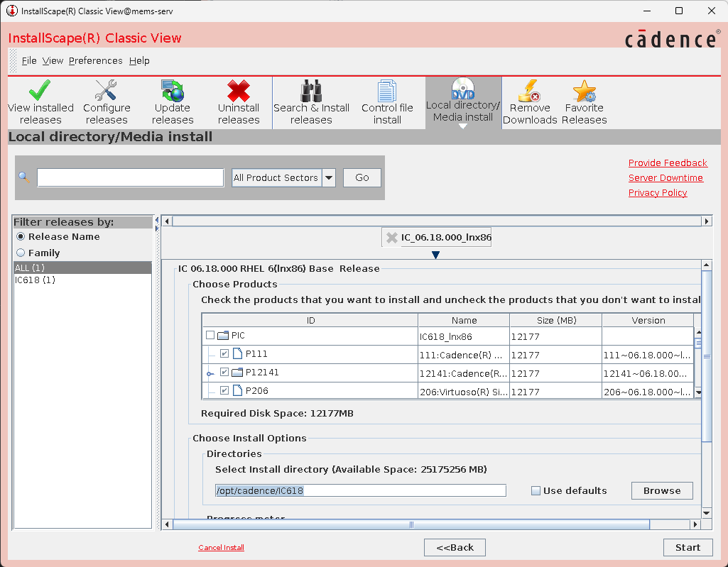Open Remove Downloads tool
The image size is (728, 567).
[530, 102]
